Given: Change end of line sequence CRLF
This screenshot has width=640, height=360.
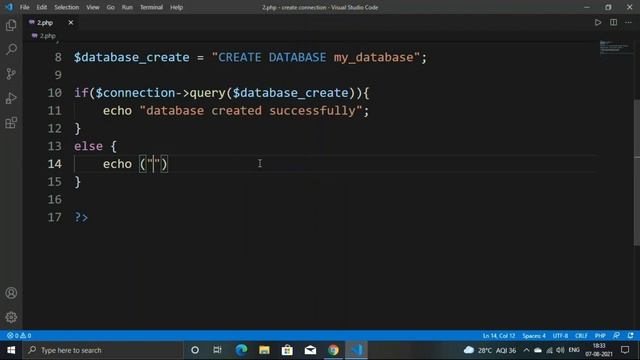Looking at the screenshot, I should point(581,336).
